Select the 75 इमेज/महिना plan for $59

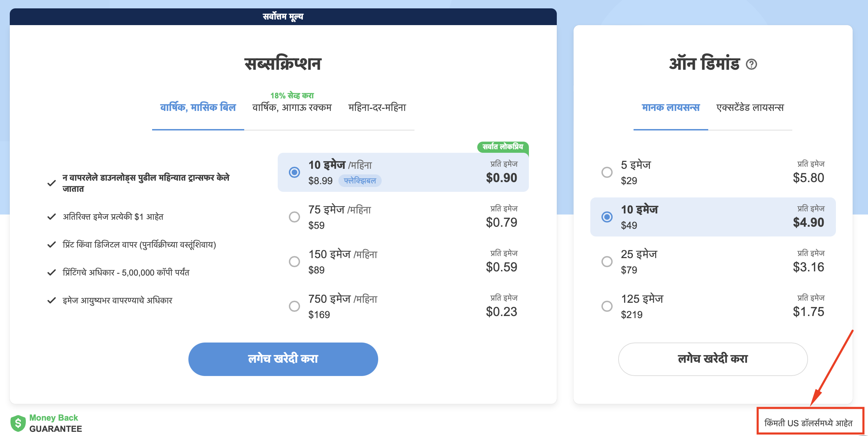coord(295,217)
